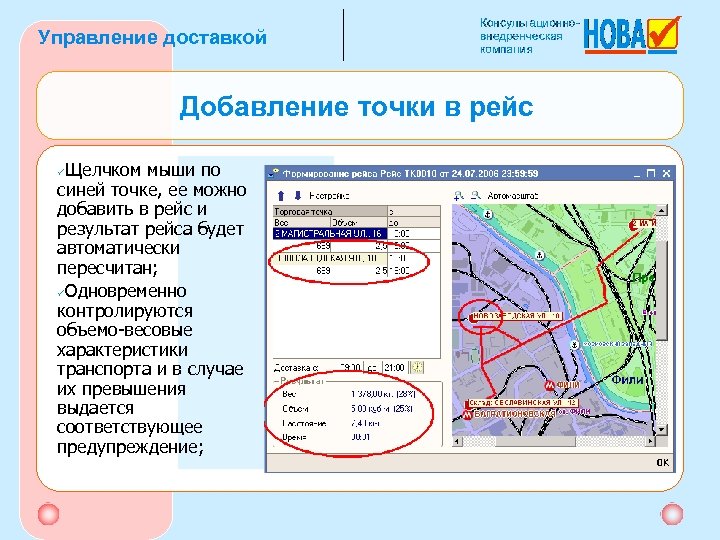
Task: Move selected point up with blue up arrow
Action: tap(281, 196)
